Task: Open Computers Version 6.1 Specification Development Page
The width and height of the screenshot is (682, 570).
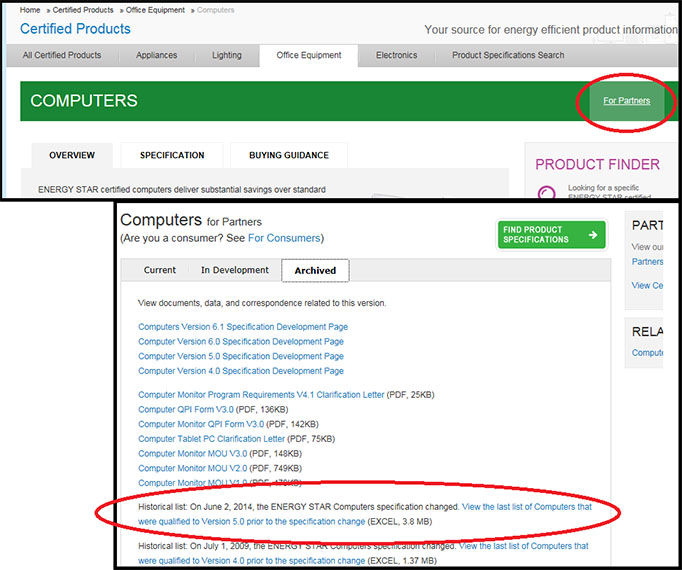Action: click(x=243, y=327)
